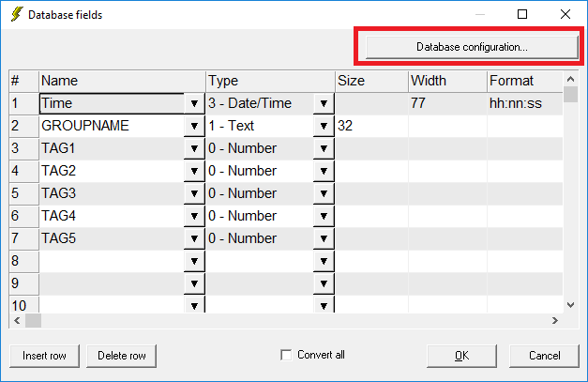
Task: Dismiss dialog with Cancel button
Action: [544, 356]
